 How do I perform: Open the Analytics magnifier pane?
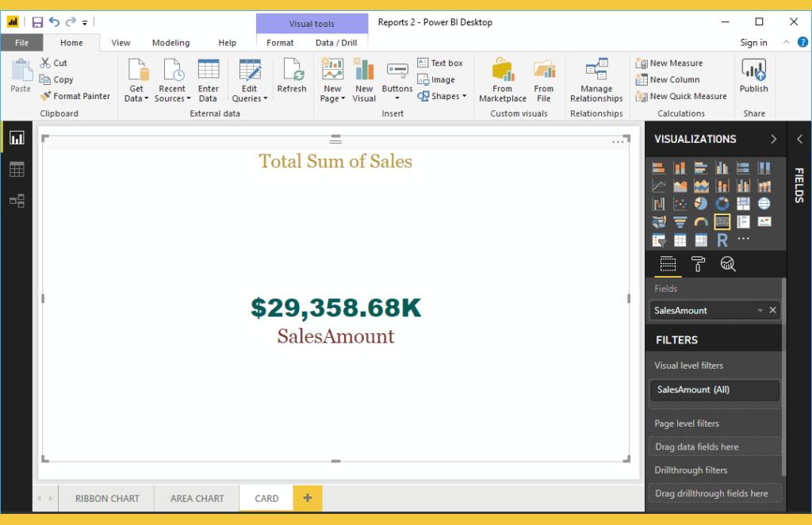tap(727, 264)
